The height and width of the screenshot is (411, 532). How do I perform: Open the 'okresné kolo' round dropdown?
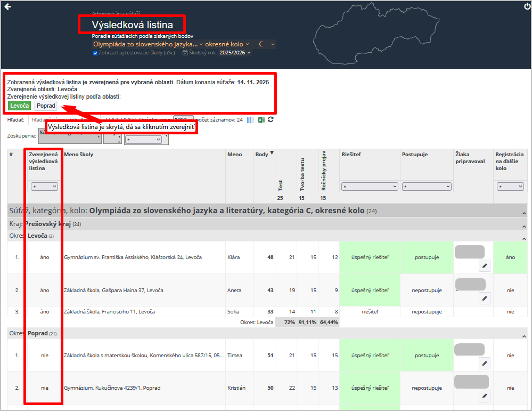tap(227, 44)
